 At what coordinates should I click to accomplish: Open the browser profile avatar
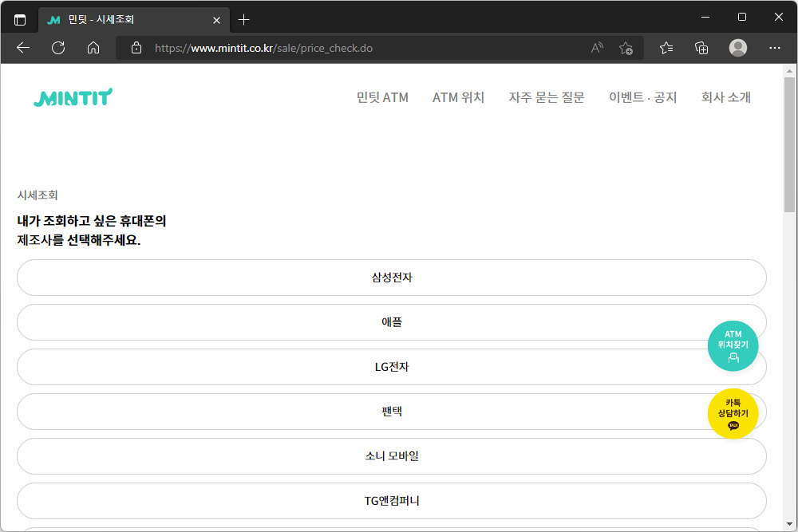click(x=738, y=48)
